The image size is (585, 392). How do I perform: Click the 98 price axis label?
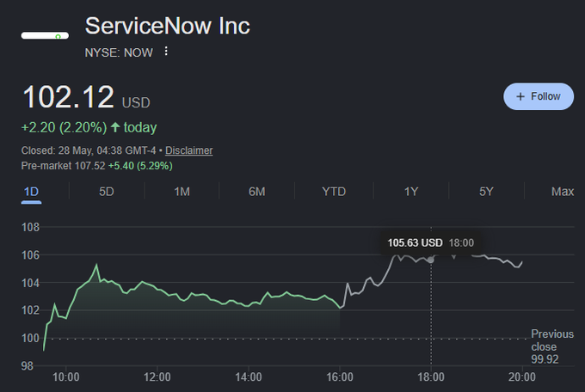[28, 366]
